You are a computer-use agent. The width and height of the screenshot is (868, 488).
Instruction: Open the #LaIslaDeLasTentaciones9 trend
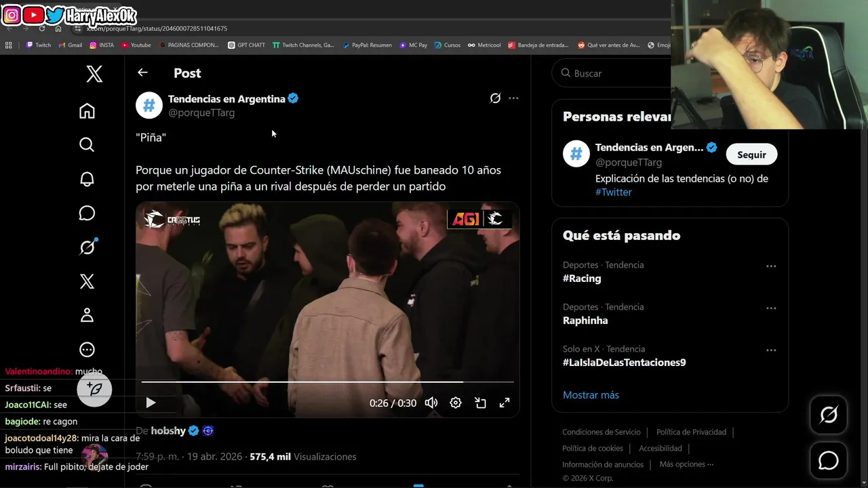pyautogui.click(x=624, y=363)
